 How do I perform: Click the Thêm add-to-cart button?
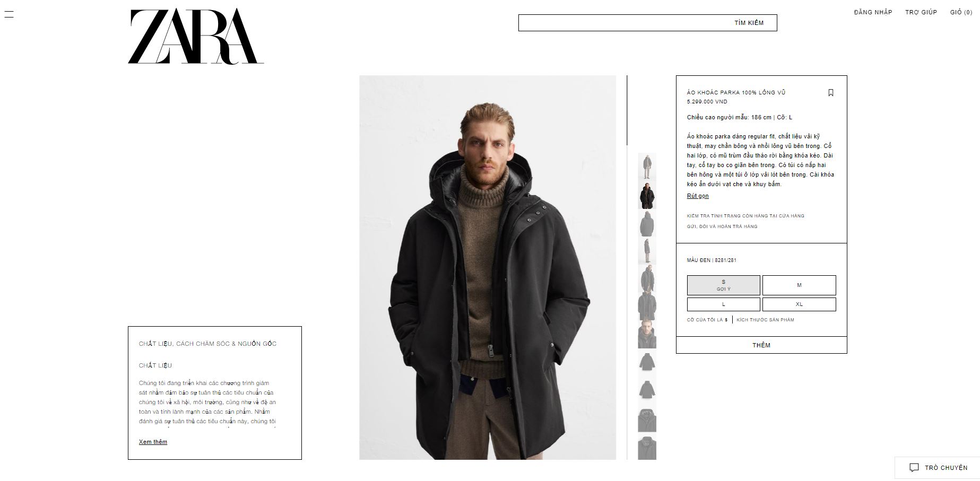[x=761, y=345]
